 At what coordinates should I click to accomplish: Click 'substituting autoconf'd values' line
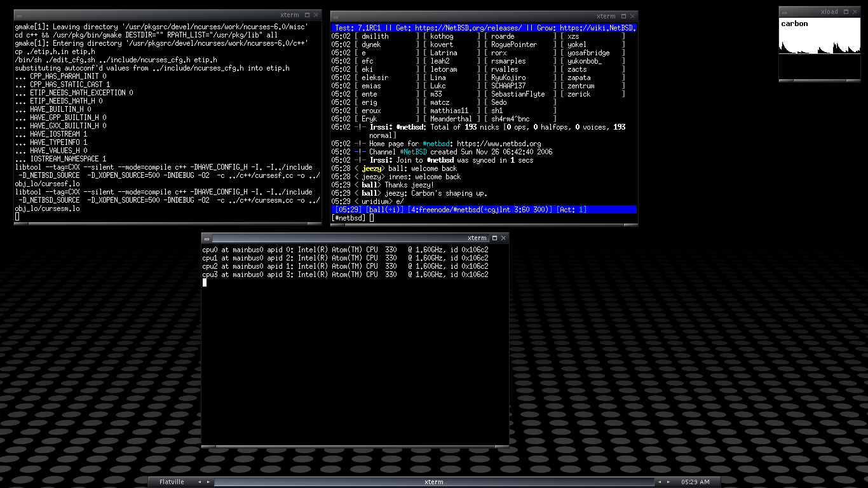152,68
